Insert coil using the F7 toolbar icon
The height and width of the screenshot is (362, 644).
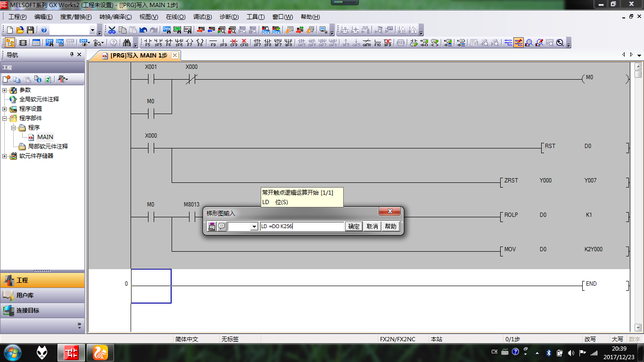pyautogui.click(x=190, y=43)
